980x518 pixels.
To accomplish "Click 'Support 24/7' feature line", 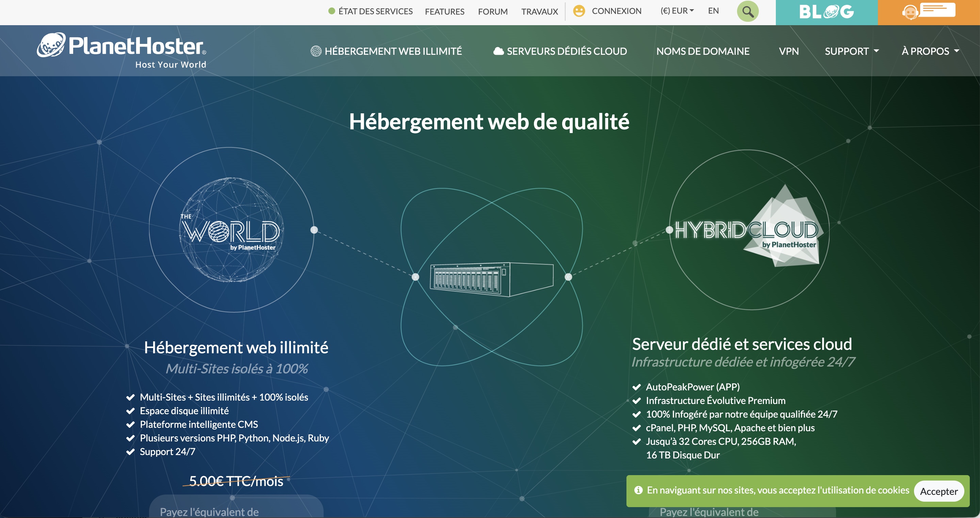I will 167,452.
